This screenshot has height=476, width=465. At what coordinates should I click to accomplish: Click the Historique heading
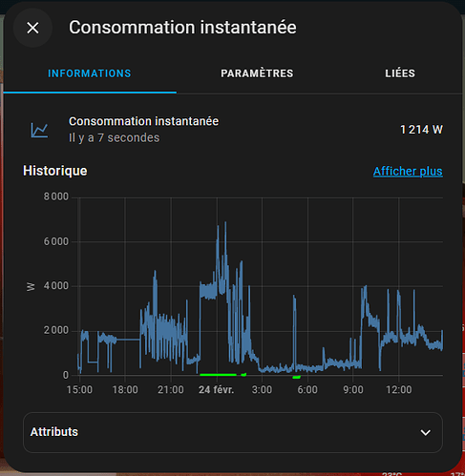tap(55, 171)
